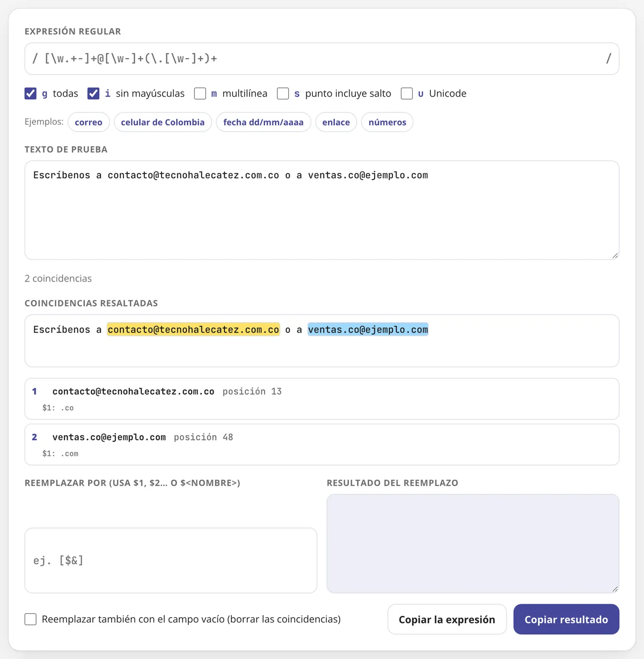644x659 pixels.
Task: Select match row 2 ventas.co@ejemplo.com
Action: click(322, 444)
